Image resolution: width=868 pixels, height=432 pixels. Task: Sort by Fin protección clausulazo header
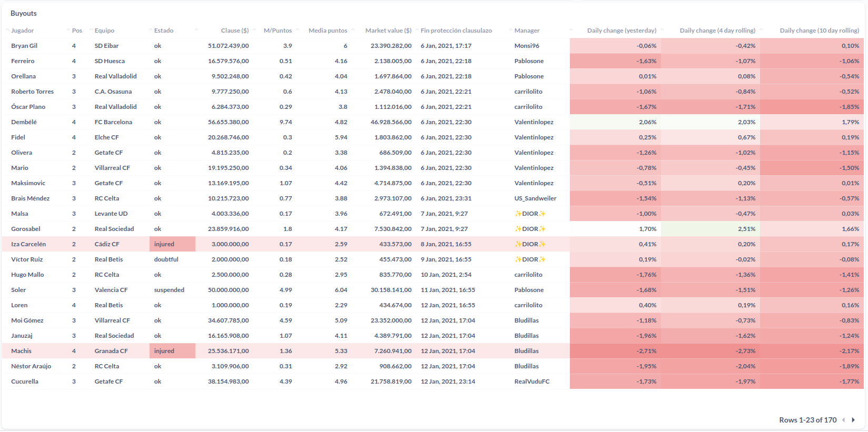456,31
